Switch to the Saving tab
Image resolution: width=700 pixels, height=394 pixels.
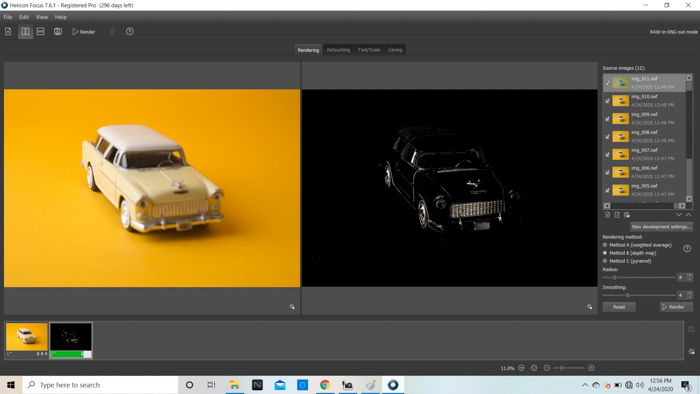(x=395, y=50)
